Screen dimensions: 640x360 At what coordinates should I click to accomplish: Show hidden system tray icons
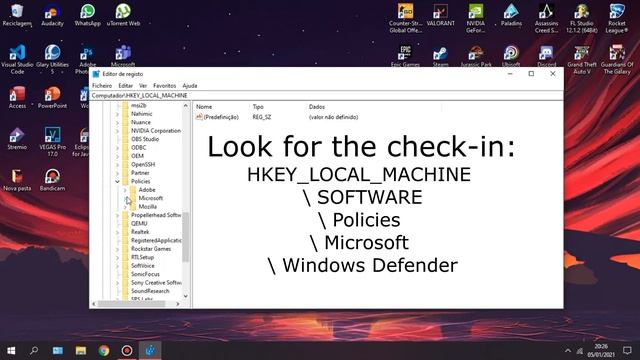pyautogui.click(x=567, y=351)
